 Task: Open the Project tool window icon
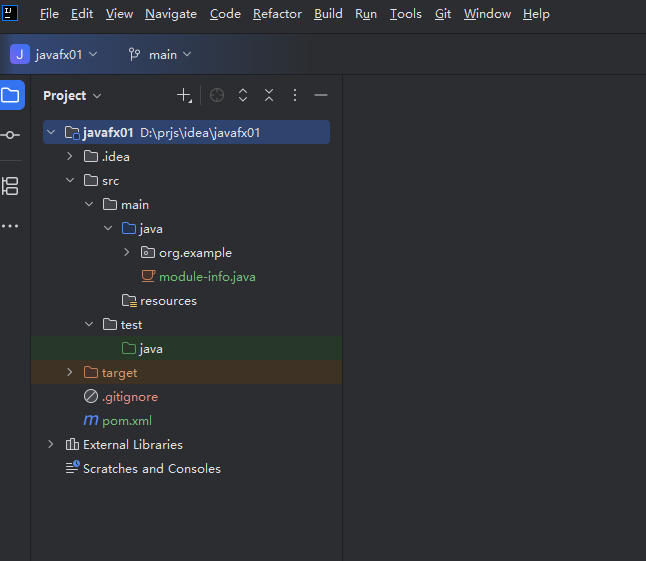11,95
